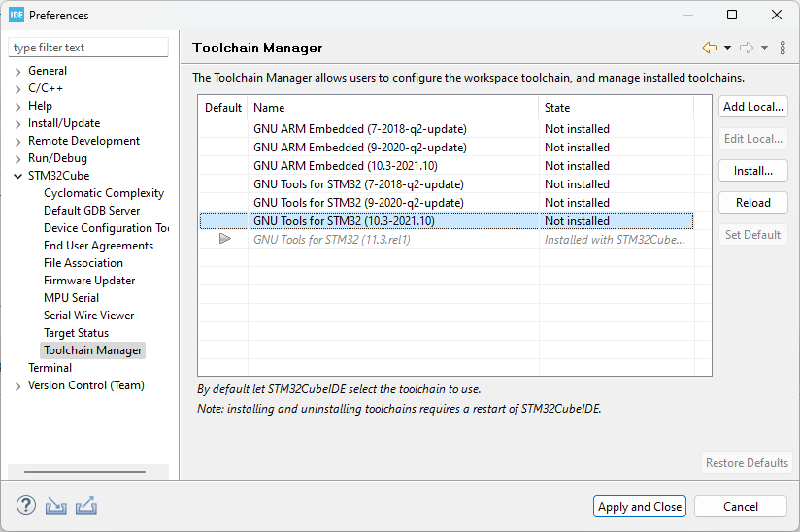Reload the toolchain list
Screen dimensions: 800x532
click(753, 203)
